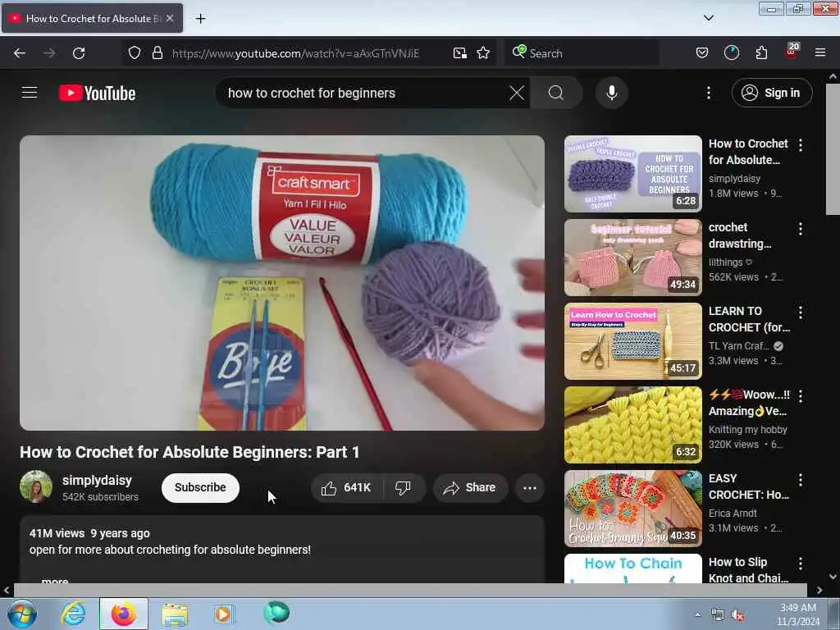
Task: Select the How to Crochet browser tab
Action: tap(92, 18)
